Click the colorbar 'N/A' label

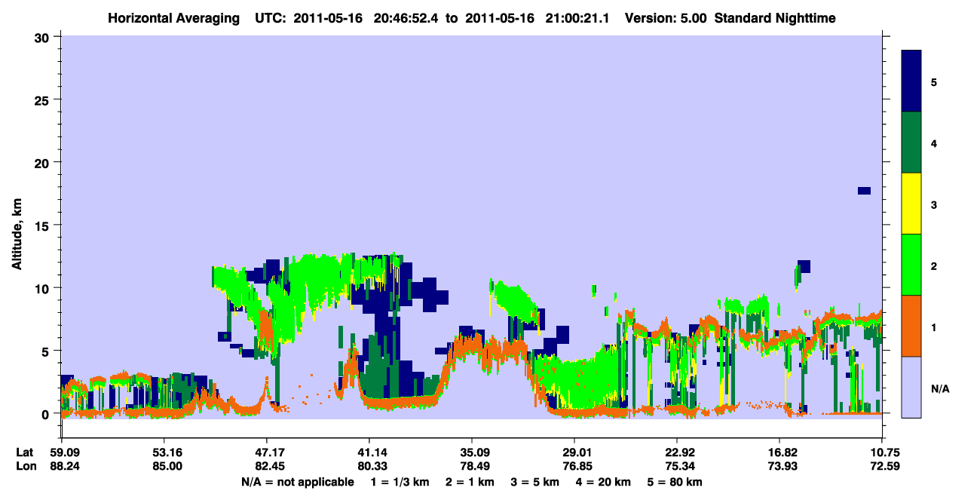coord(939,389)
